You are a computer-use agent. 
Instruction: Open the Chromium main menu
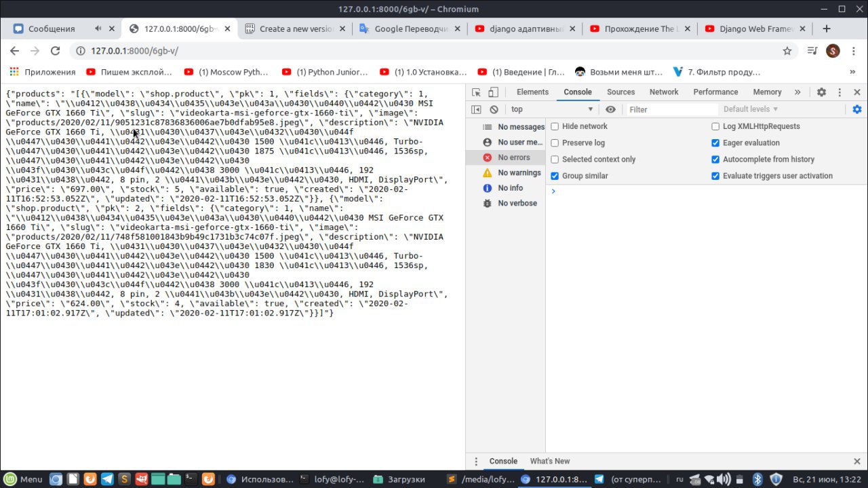[853, 51]
